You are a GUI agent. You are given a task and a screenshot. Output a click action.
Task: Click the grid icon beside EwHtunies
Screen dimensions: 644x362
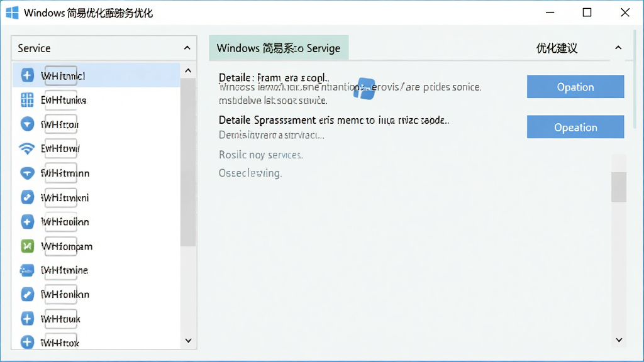(x=27, y=100)
